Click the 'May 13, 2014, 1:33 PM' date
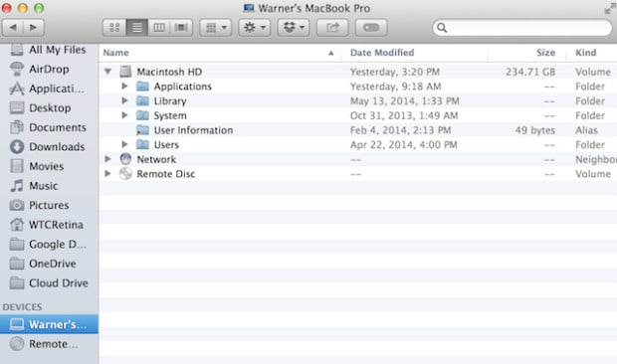Viewport: 617px width, 364px height. tap(404, 101)
